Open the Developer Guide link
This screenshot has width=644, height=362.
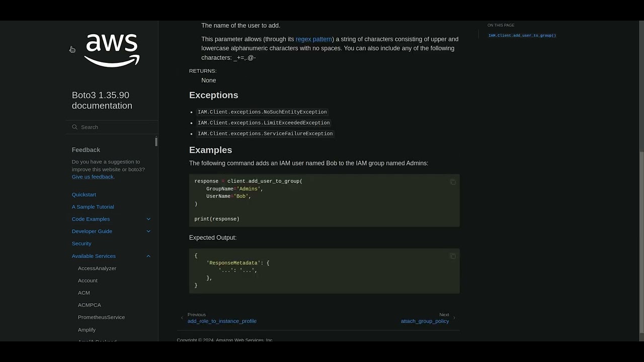click(92, 231)
